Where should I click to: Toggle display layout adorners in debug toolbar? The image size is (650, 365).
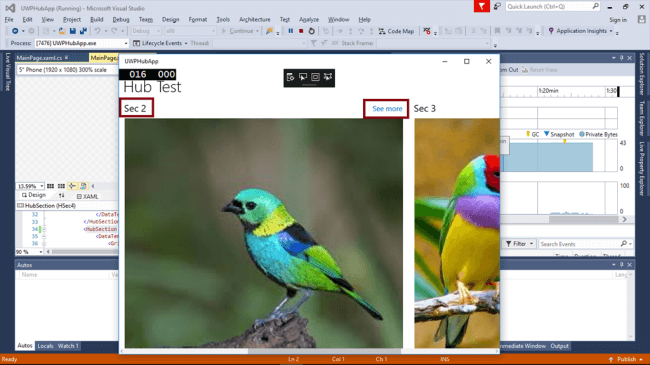click(x=315, y=77)
